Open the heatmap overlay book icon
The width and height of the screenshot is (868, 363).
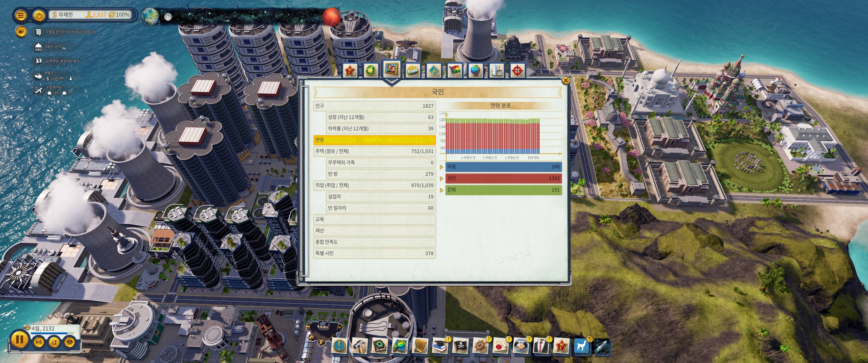pos(400,346)
